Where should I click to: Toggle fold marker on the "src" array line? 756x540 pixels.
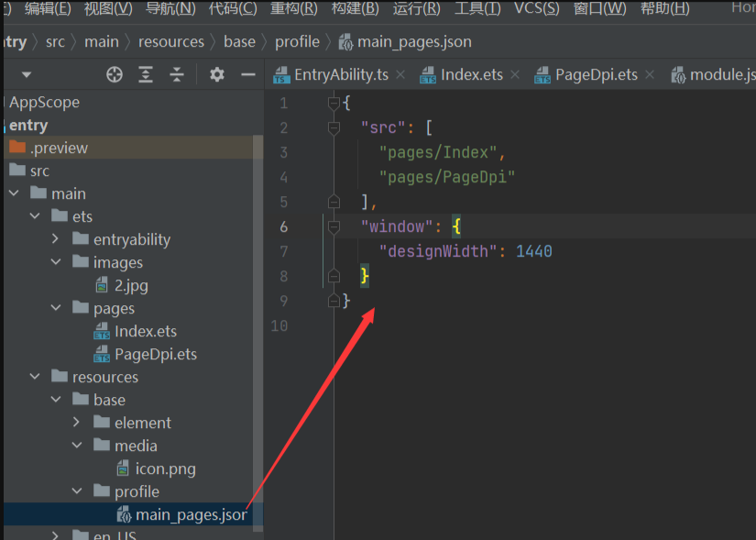334,127
